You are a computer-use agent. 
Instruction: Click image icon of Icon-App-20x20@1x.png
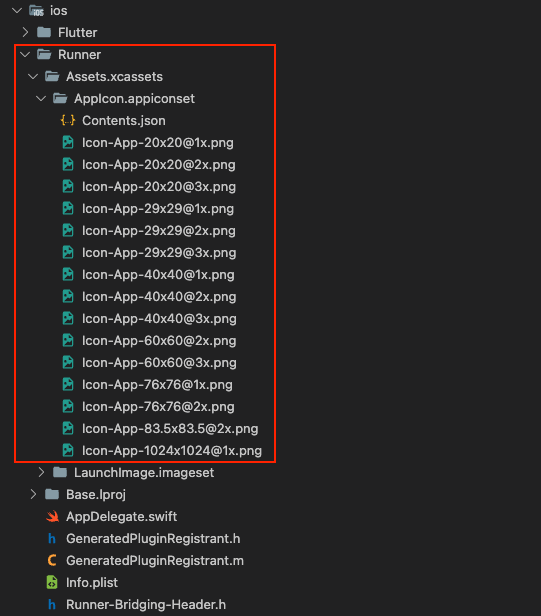tap(68, 142)
